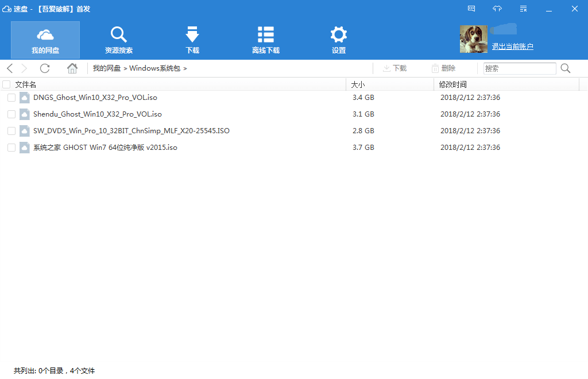This screenshot has width=588, height=379.
Task: Switch to 资源搜索 tab
Action: [118, 40]
